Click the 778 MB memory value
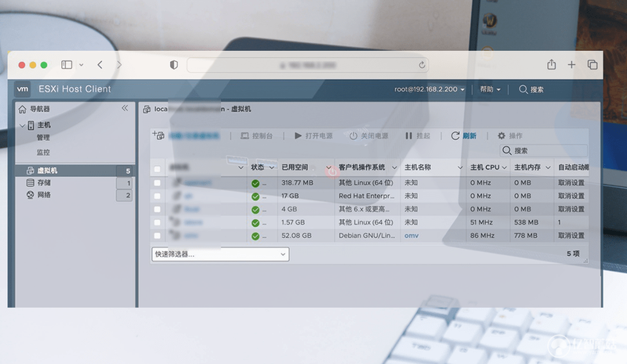This screenshot has height=364, width=627. pos(525,236)
